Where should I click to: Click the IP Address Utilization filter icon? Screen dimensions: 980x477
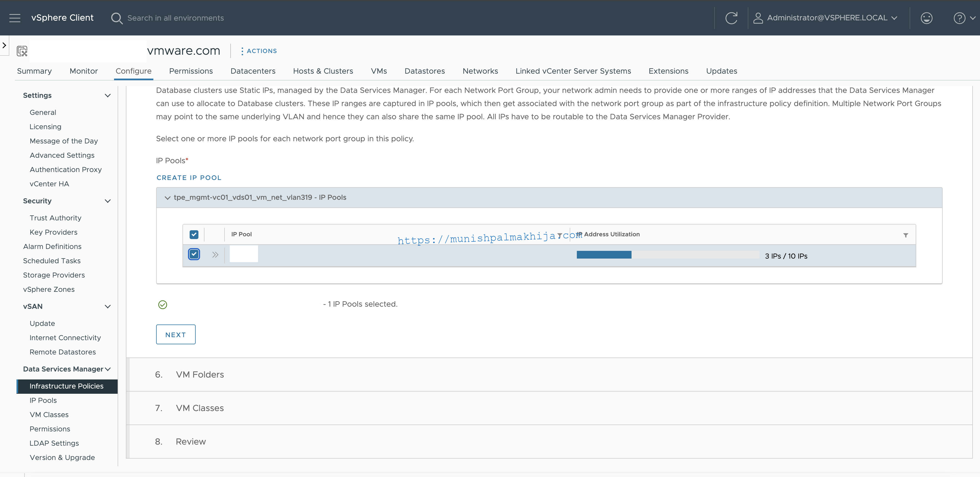tap(906, 235)
